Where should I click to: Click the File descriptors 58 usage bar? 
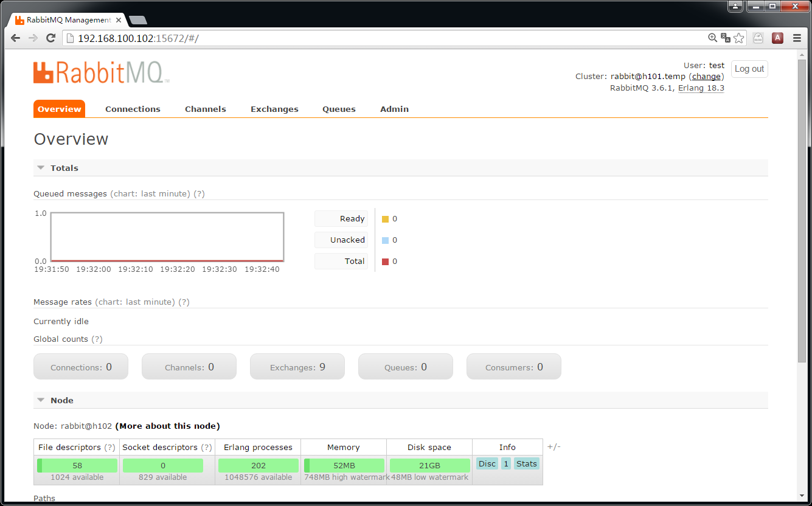(77, 465)
